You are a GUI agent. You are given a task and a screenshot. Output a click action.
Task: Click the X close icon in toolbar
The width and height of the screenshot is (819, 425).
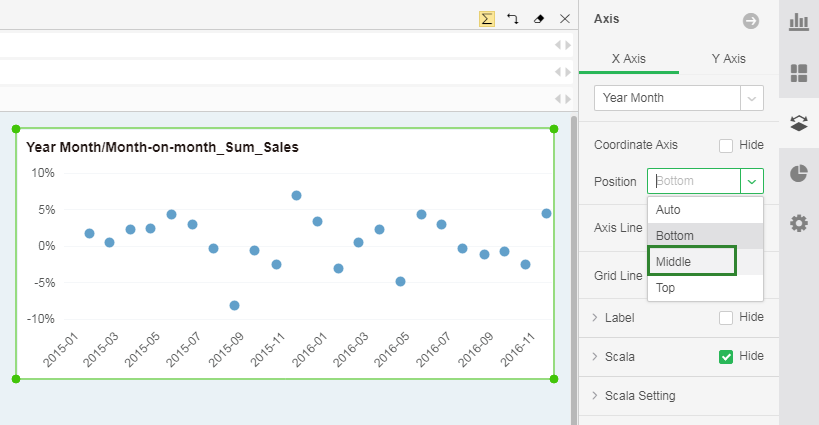click(565, 19)
